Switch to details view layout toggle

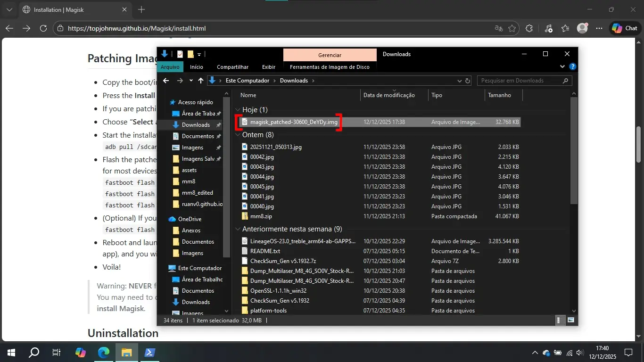559,321
